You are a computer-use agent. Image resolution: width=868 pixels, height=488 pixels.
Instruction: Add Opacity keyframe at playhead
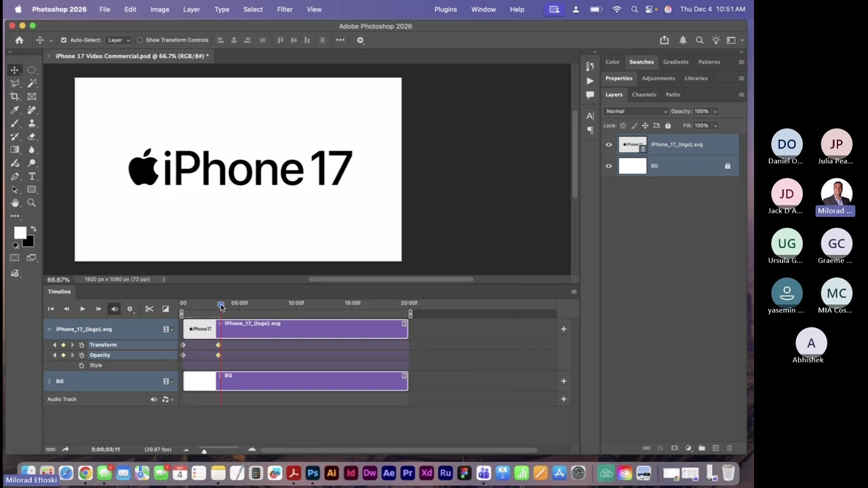click(63, 355)
